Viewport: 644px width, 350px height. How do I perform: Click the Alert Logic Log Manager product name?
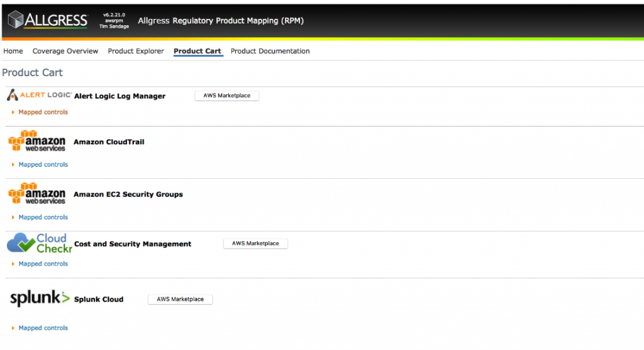click(120, 96)
